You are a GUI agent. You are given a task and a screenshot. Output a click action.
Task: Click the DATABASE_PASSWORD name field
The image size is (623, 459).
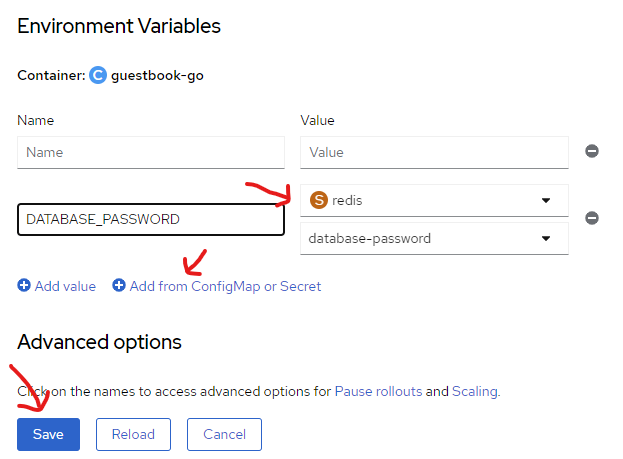[151, 219]
